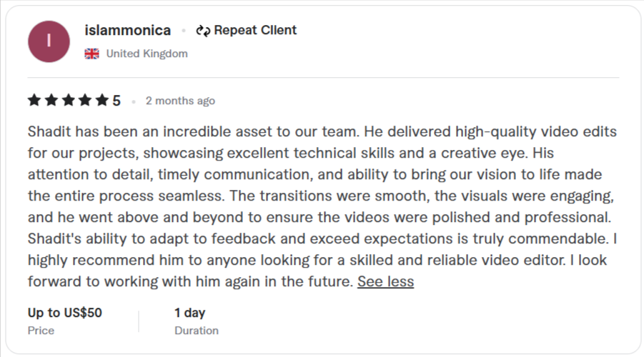Image resolution: width=644 pixels, height=357 pixels.
Task: Open the islammonica avatar circle
Action: pyautogui.click(x=49, y=41)
